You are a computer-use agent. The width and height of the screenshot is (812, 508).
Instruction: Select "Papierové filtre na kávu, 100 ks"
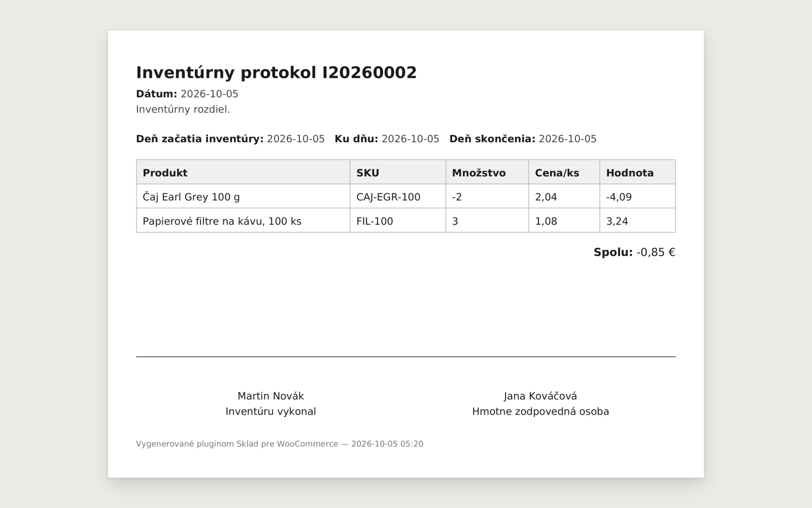(222, 221)
